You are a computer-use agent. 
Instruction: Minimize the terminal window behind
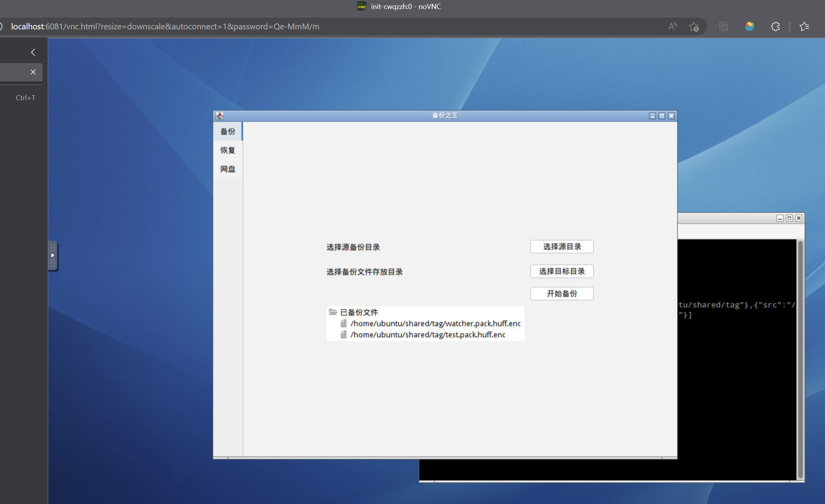pyautogui.click(x=780, y=218)
